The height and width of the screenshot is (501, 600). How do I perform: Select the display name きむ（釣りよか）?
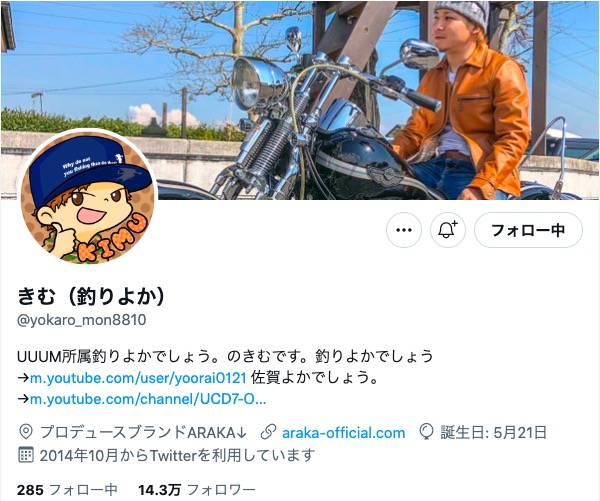(x=91, y=296)
